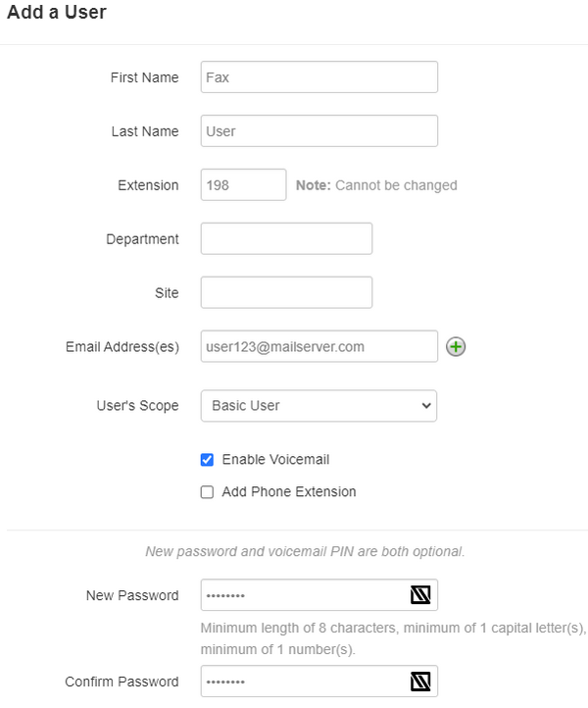Click the "Department" label text
Screen dimensions: 588x708
142,238
